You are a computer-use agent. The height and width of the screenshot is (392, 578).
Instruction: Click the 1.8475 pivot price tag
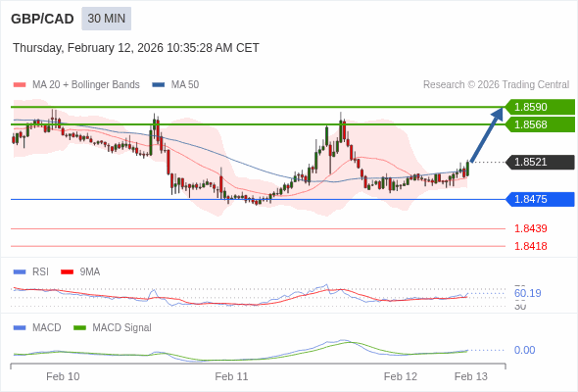pos(540,200)
